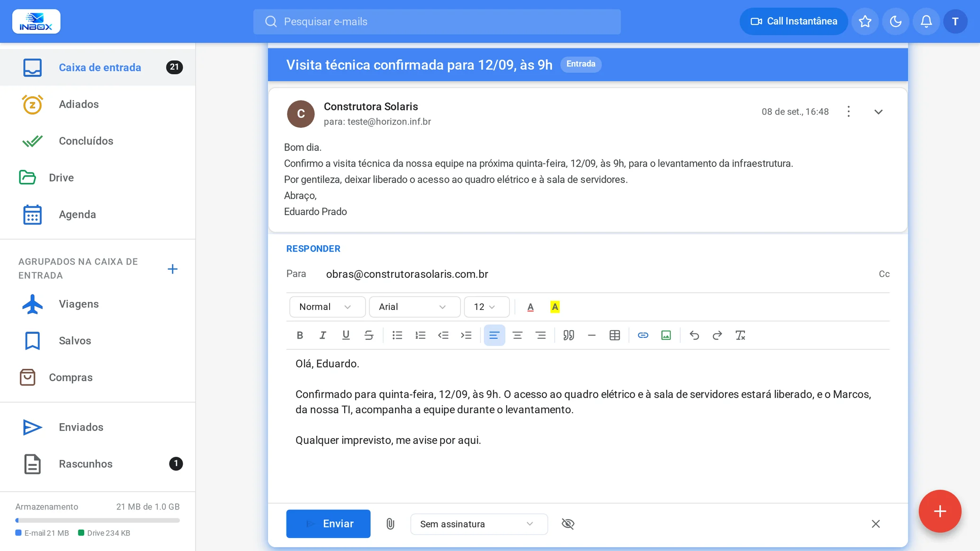Toggle bold formatting in the reply editor

coord(300,335)
